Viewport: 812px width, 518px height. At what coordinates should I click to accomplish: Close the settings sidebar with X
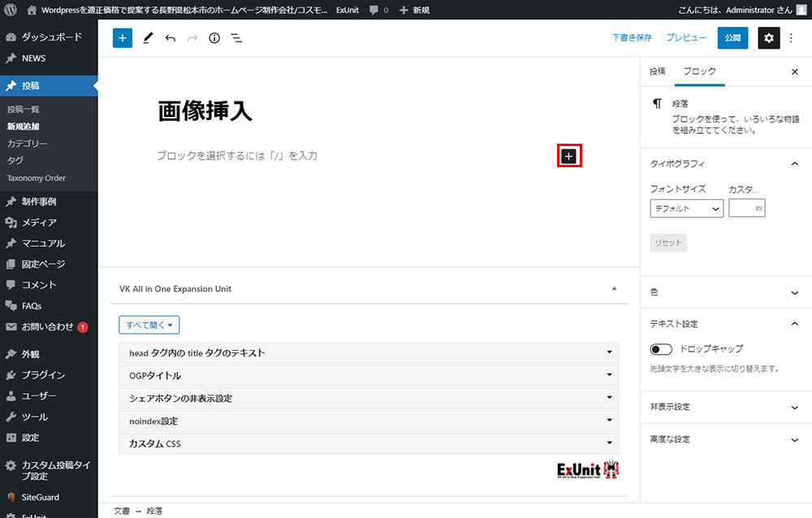point(794,71)
